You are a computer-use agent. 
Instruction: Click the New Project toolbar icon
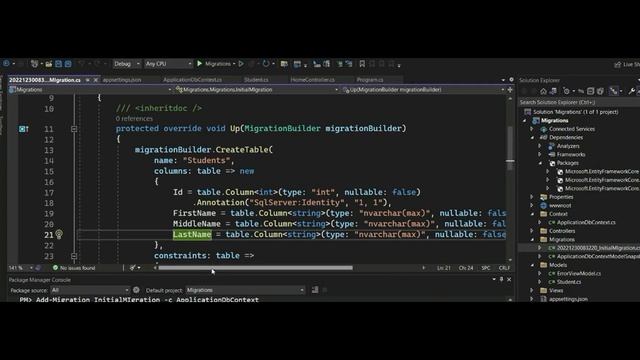pyautogui.click(x=34, y=64)
